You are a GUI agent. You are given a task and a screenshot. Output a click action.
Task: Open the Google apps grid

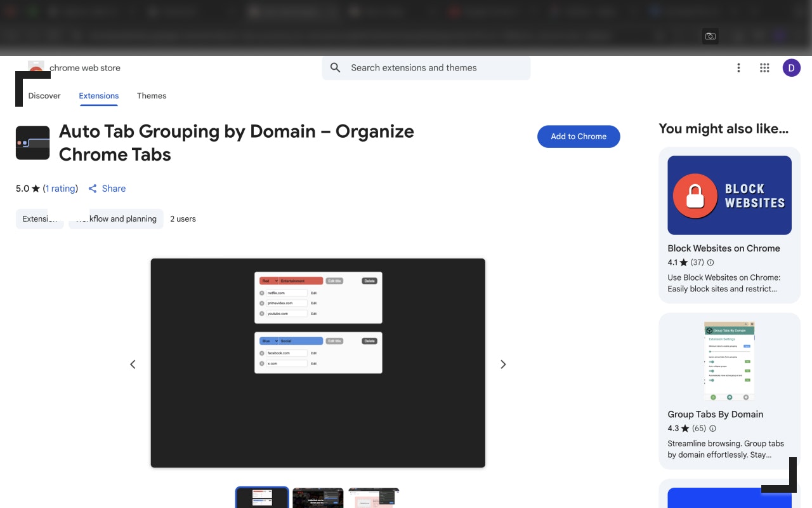764,68
